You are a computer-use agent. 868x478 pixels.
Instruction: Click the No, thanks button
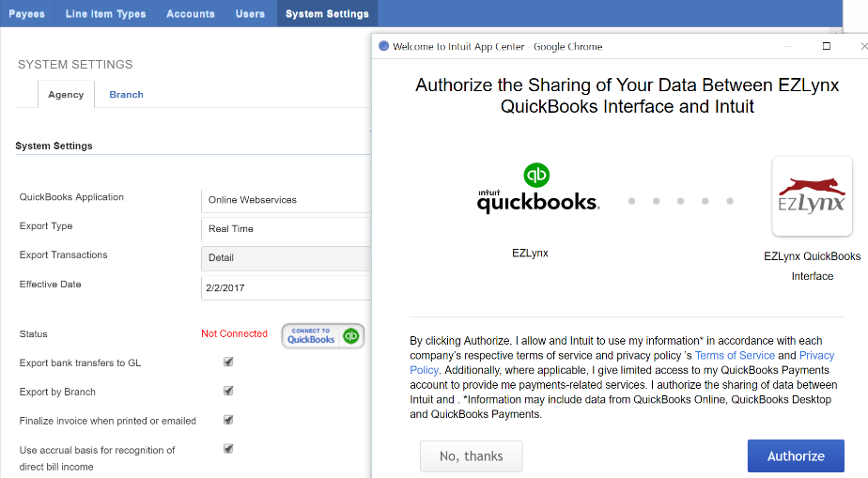(x=471, y=455)
